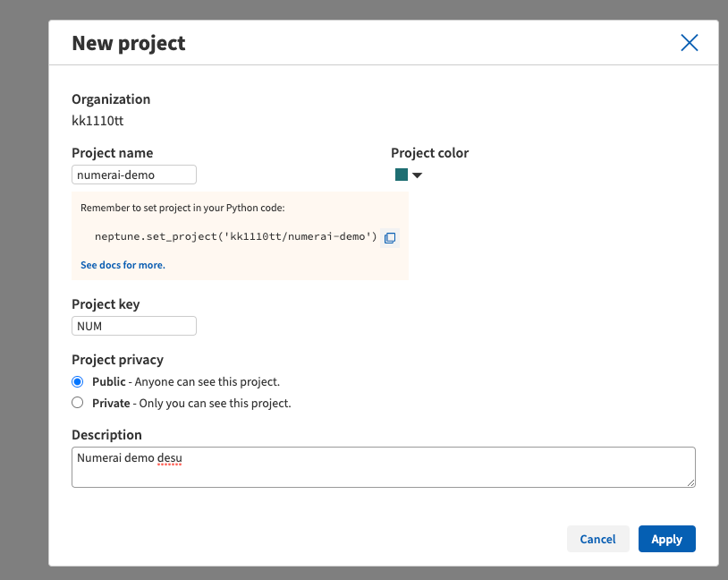Apply the new project settings
The width and height of the screenshot is (728, 580).
[666, 539]
